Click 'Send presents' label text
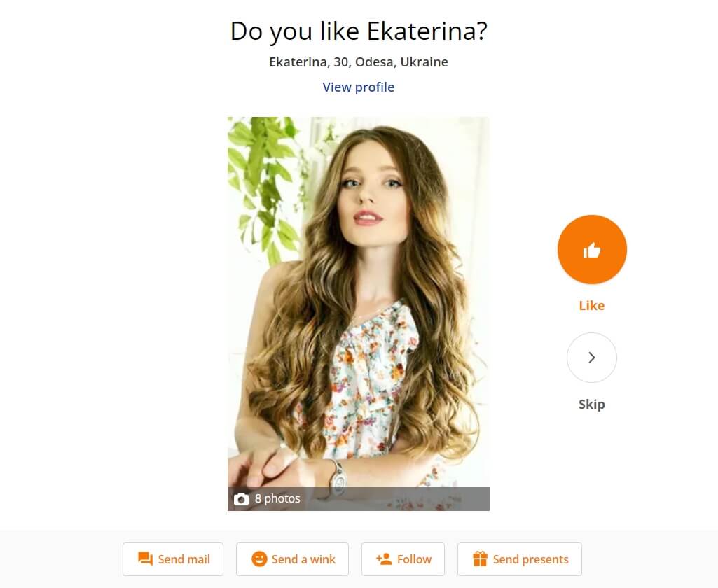 [x=531, y=559]
